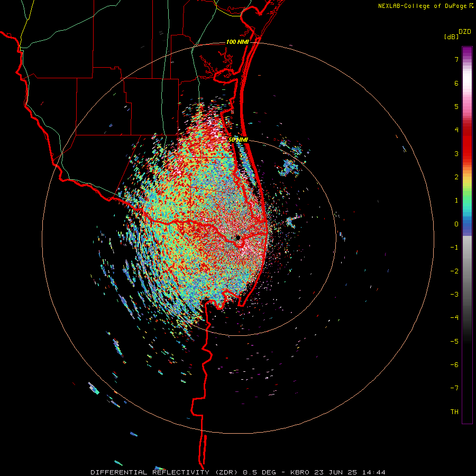Click the -5 dB value on the color scale

click(x=454, y=342)
